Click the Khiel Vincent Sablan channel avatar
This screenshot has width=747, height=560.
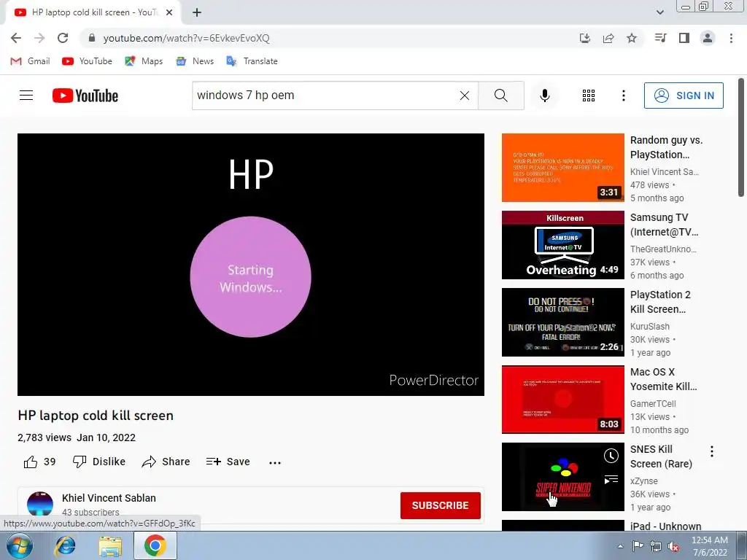tap(40, 504)
